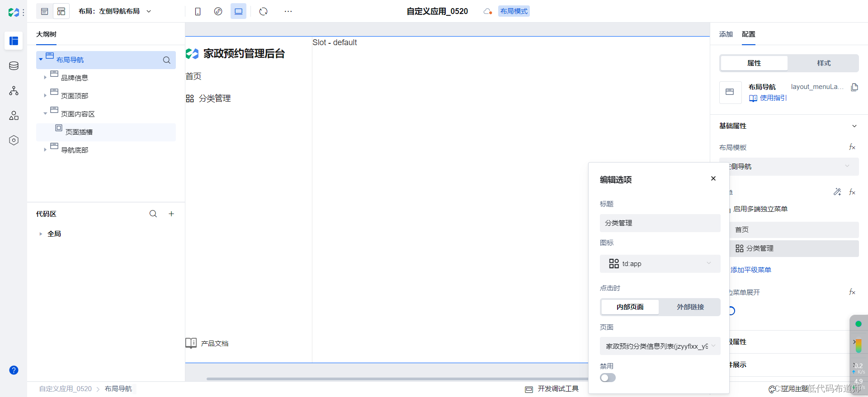Click the 产品文档 book icon
The width and height of the screenshot is (868, 397).
(191, 343)
